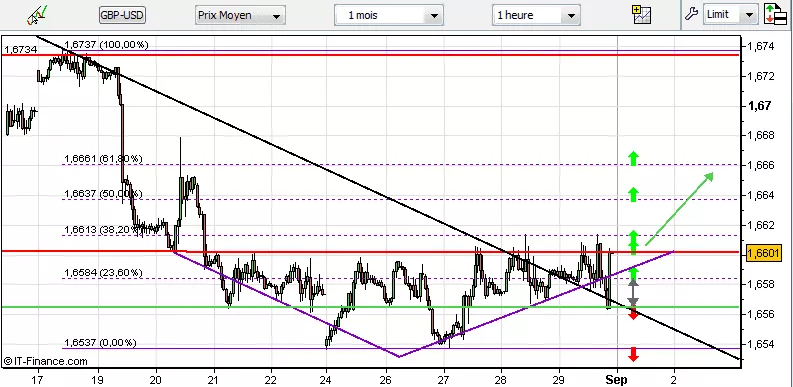
Task: Click the date axis label 17
Action: point(37,379)
